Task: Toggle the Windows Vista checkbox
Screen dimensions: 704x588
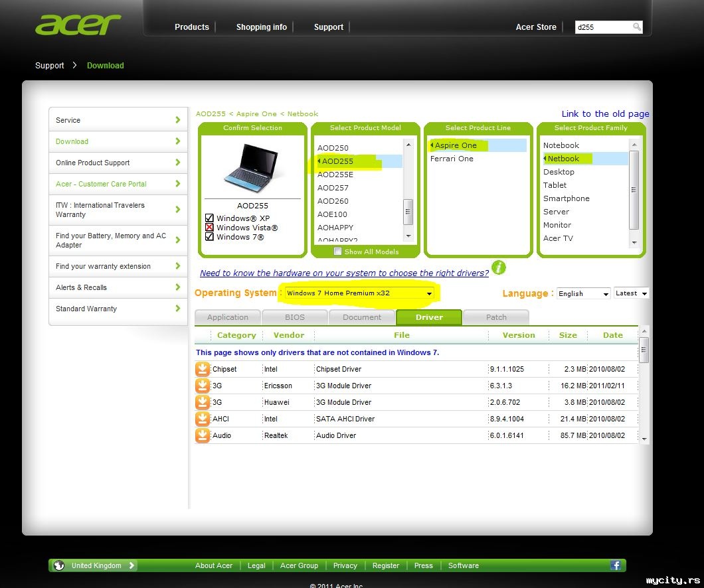Action: point(209,228)
